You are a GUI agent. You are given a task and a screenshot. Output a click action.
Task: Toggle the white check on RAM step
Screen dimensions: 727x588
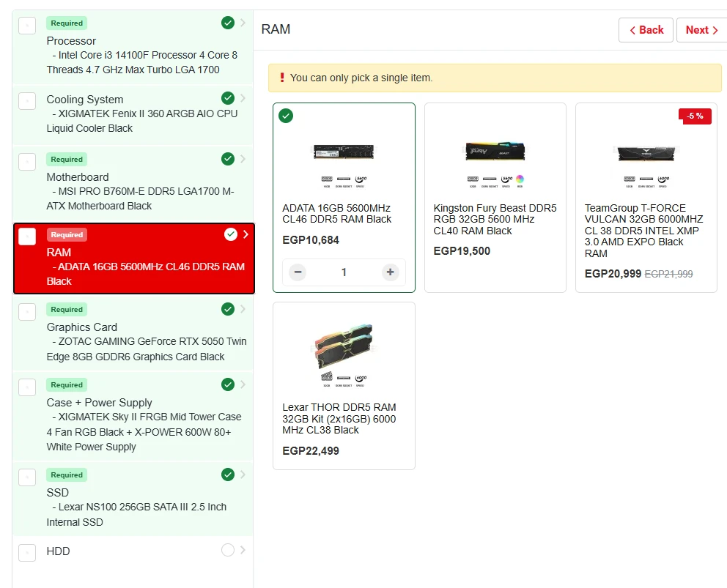click(x=231, y=234)
